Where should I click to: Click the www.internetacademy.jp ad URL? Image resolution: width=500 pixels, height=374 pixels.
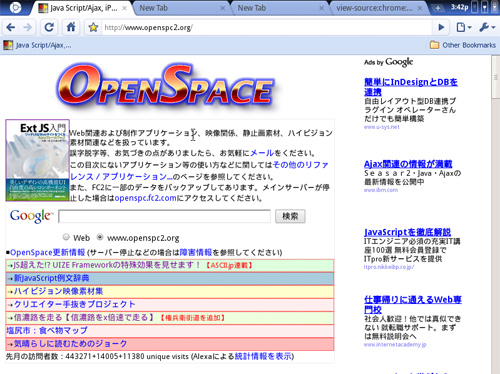[x=395, y=345]
